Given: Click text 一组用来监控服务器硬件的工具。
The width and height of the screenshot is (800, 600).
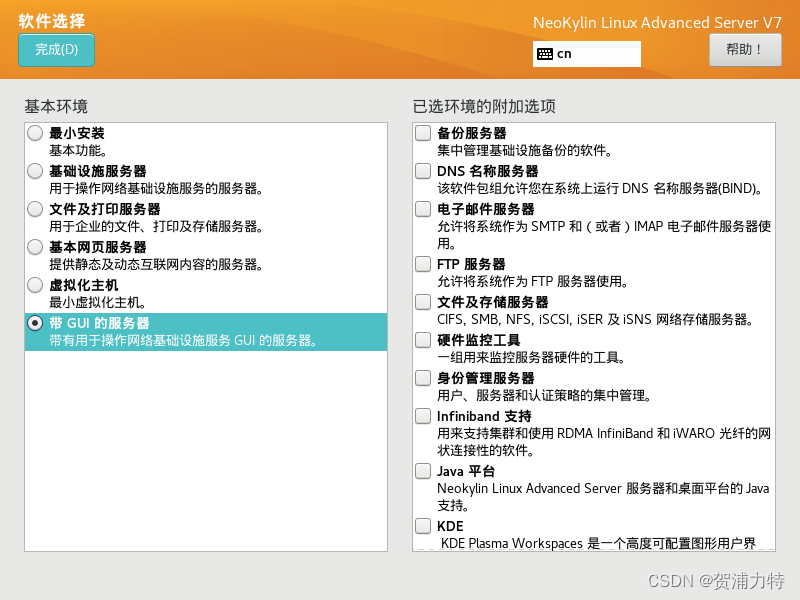Looking at the screenshot, I should (x=532, y=358).
